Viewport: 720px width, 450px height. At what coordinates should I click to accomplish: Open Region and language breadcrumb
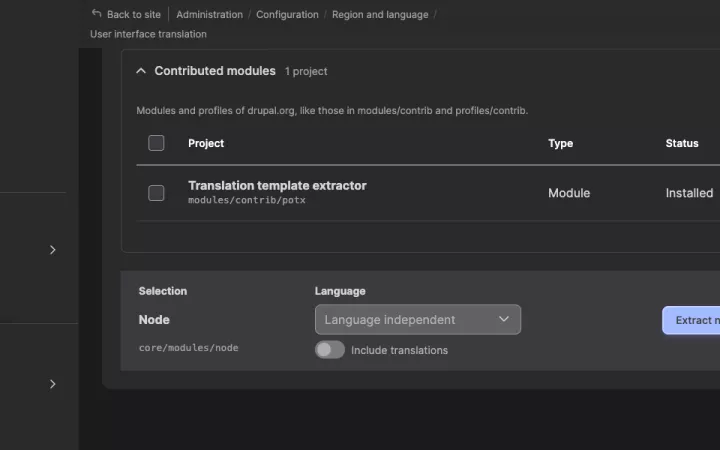380,15
